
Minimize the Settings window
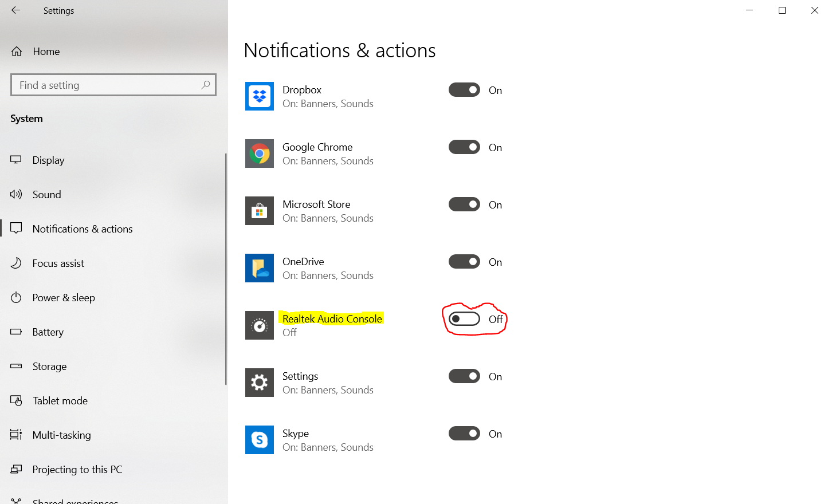(749, 10)
